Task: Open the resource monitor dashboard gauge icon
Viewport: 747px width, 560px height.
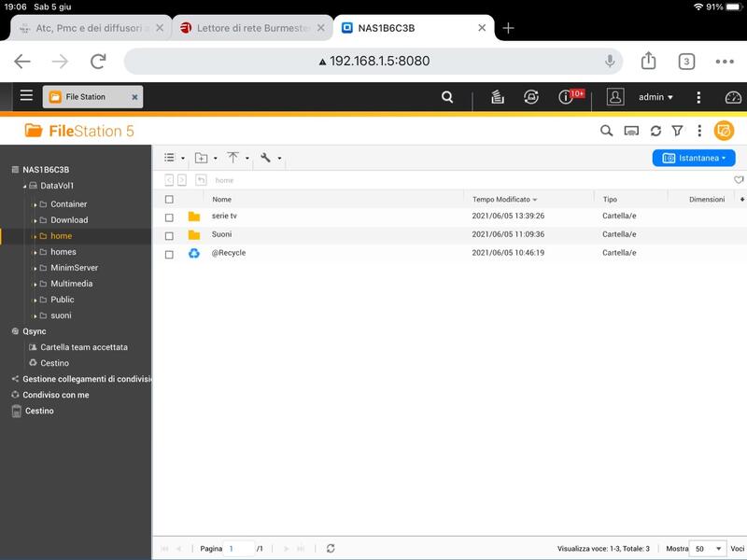Action: (x=733, y=97)
